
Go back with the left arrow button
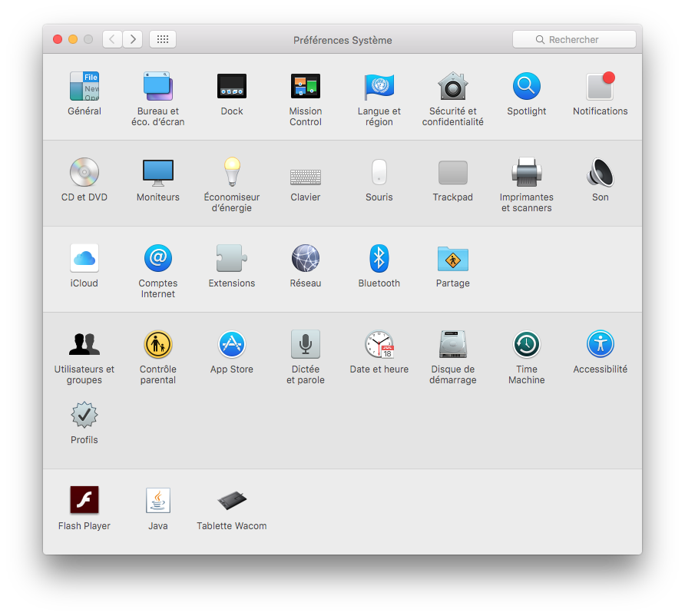[x=112, y=39]
